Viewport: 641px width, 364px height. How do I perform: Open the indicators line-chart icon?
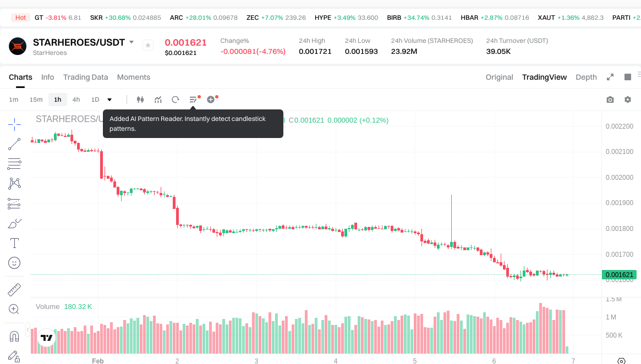click(x=158, y=100)
